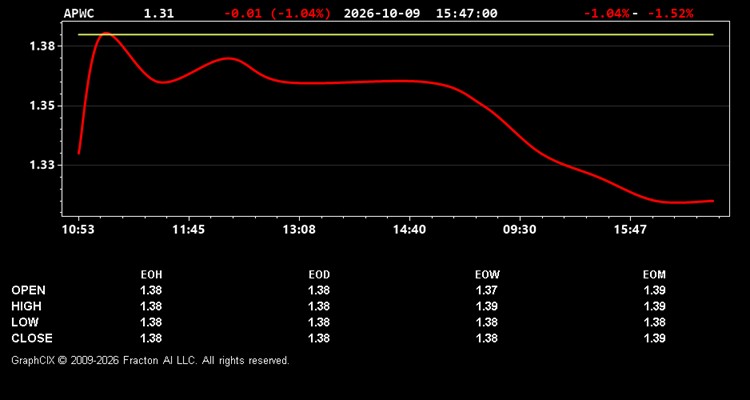
Task: Click the date 2026-10-09
Action: (x=382, y=13)
